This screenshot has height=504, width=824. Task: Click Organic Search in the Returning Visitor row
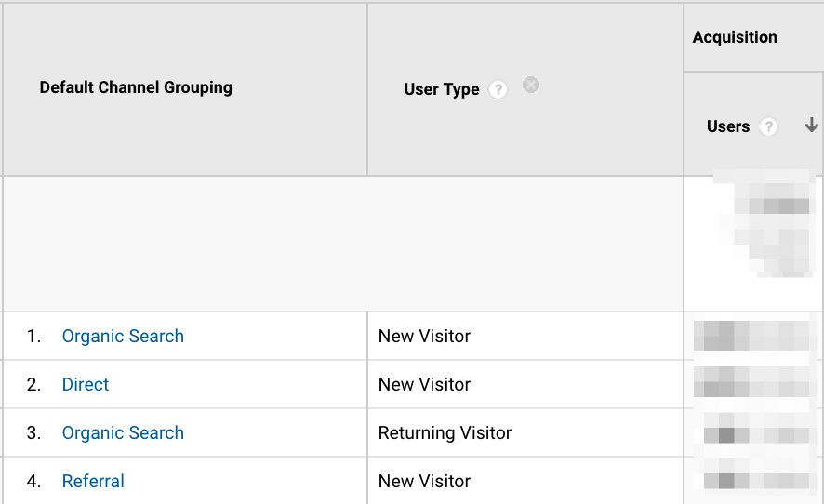123,433
